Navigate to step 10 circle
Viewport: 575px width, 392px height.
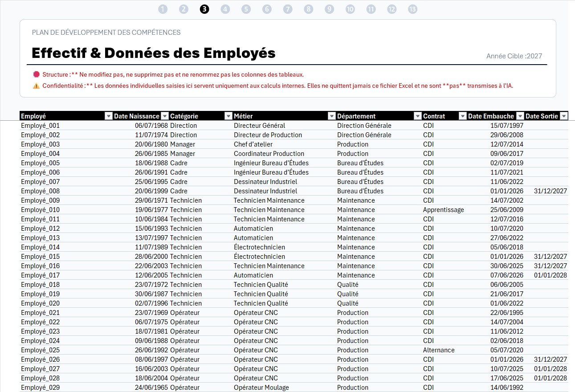tap(350, 9)
